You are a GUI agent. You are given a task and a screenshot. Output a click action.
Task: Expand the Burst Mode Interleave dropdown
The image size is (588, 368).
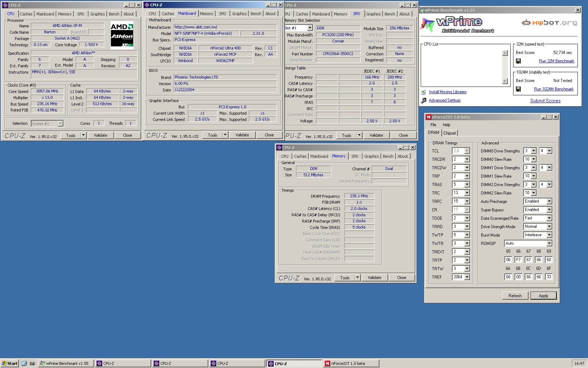coord(549,235)
